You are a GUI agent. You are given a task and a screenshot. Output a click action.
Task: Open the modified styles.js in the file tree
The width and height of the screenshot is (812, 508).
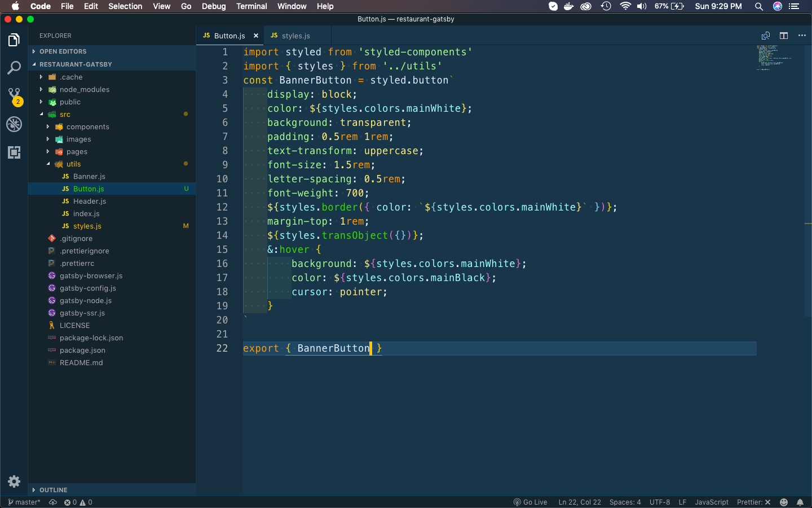(112, 226)
